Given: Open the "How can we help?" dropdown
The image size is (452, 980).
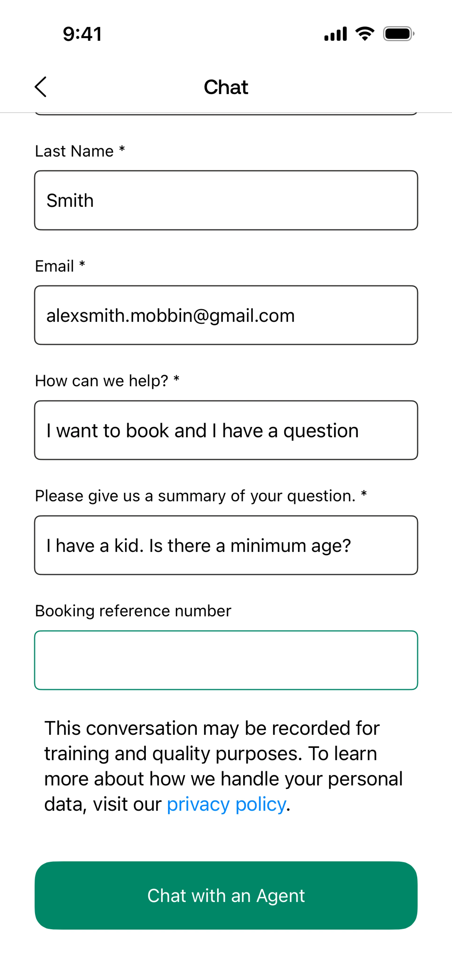Looking at the screenshot, I should coord(226,430).
